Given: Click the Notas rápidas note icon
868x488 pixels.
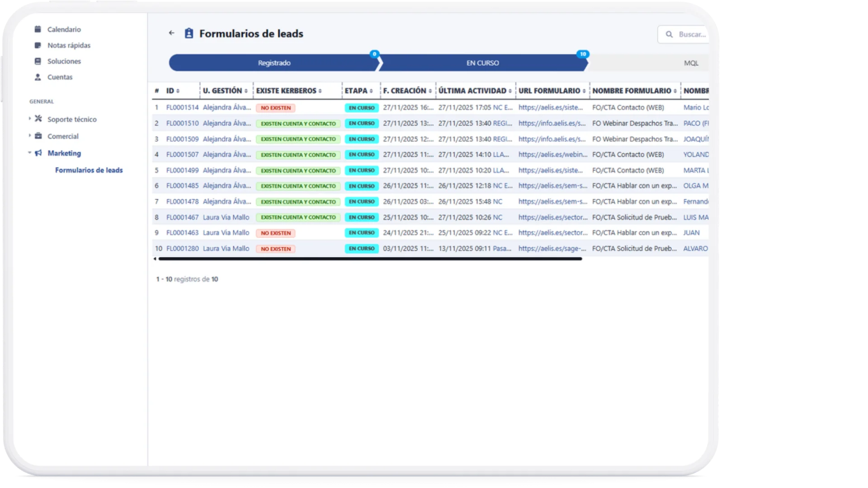Looking at the screenshot, I should pyautogui.click(x=38, y=45).
